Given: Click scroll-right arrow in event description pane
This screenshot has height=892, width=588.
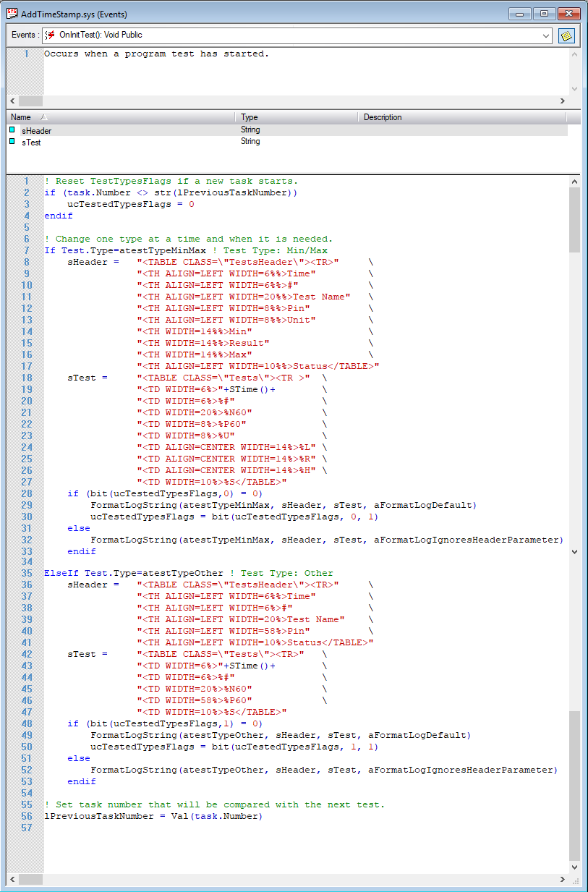Looking at the screenshot, I should 563,101.
